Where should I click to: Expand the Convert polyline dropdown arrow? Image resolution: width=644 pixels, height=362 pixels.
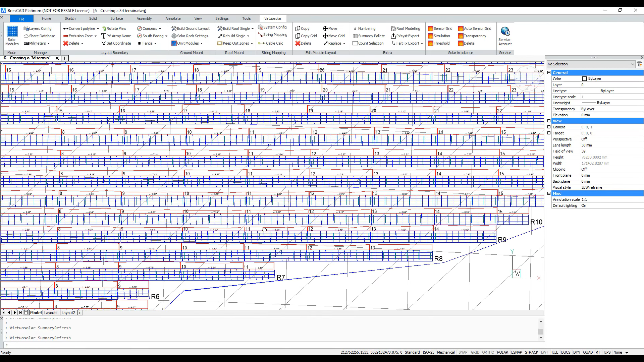coord(98,29)
